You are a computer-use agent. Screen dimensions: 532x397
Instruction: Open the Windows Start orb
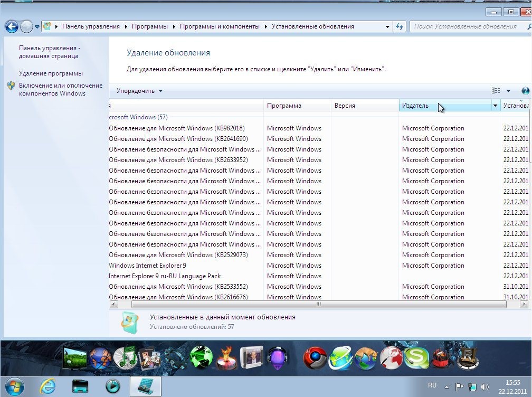[x=15, y=386]
